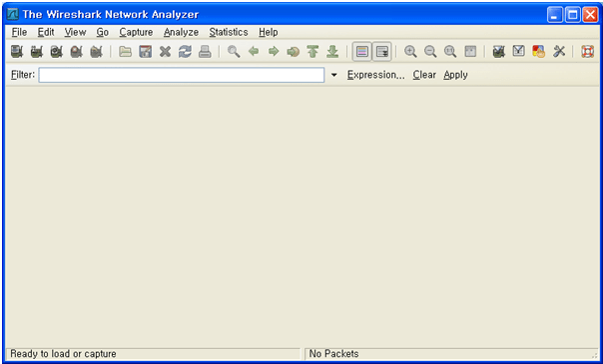603x364 pixels.
Task: Close the Wireshark window
Action: coord(590,15)
